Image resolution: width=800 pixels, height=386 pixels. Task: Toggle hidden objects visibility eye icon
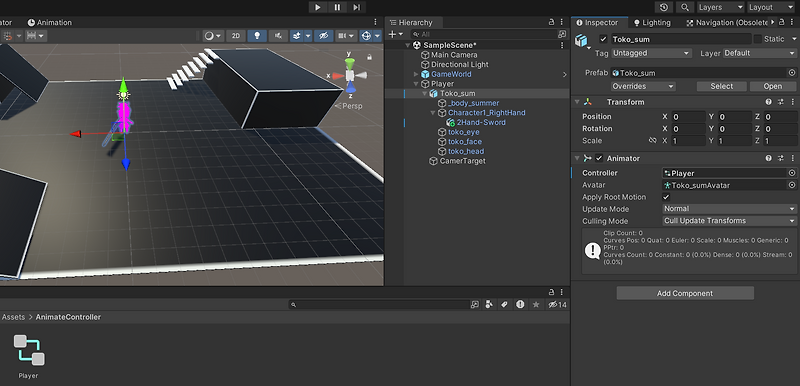point(323,36)
